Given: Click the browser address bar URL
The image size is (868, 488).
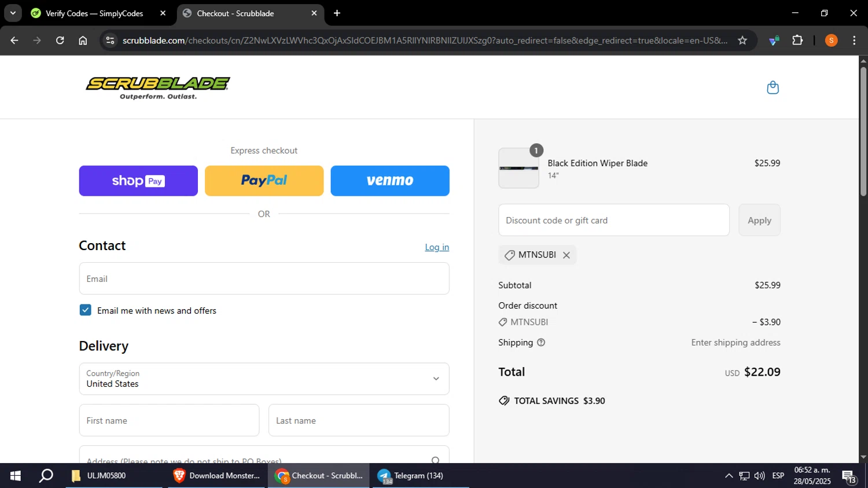Looking at the screenshot, I should [x=425, y=41].
